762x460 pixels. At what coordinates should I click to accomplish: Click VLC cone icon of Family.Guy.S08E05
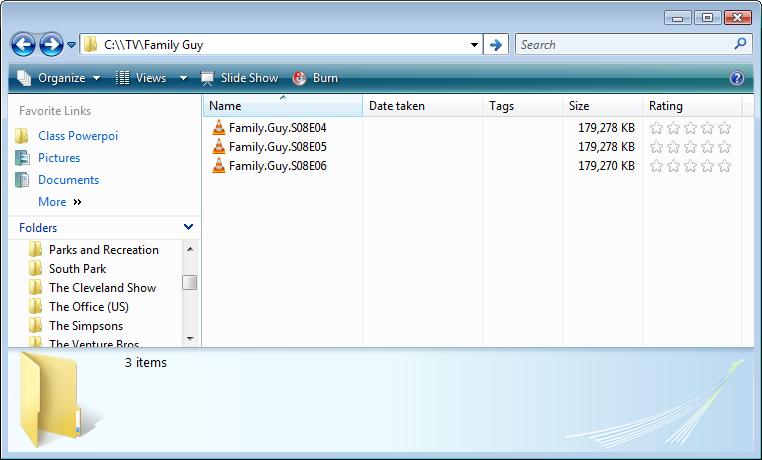(219, 146)
